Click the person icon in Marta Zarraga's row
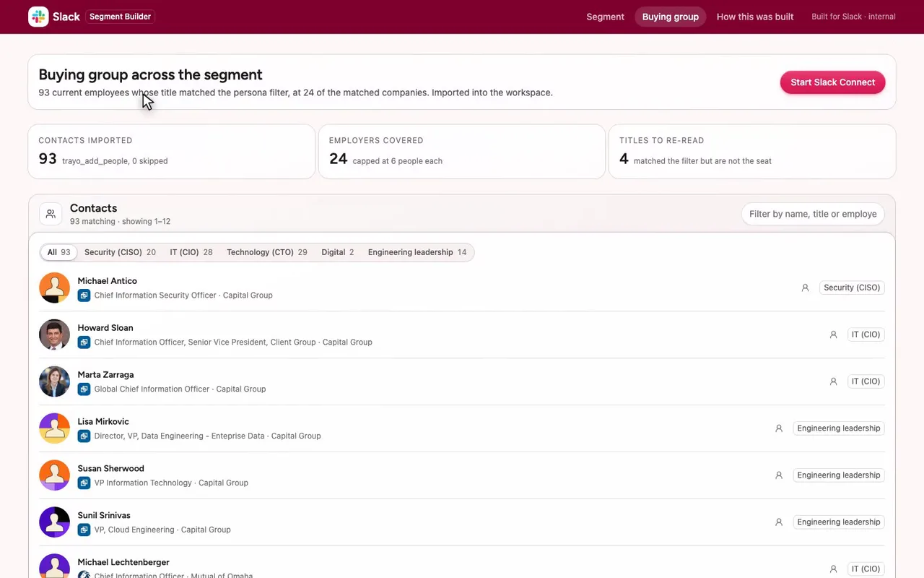The width and height of the screenshot is (924, 578). coord(833,381)
